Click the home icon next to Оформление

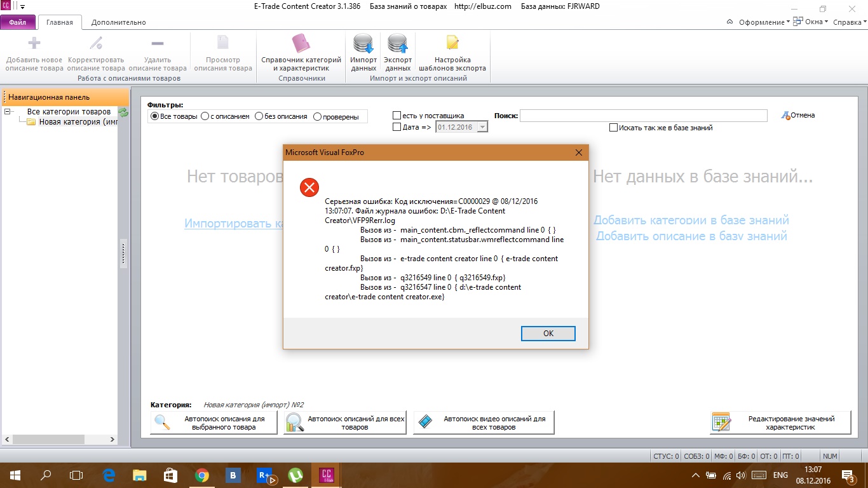point(730,22)
